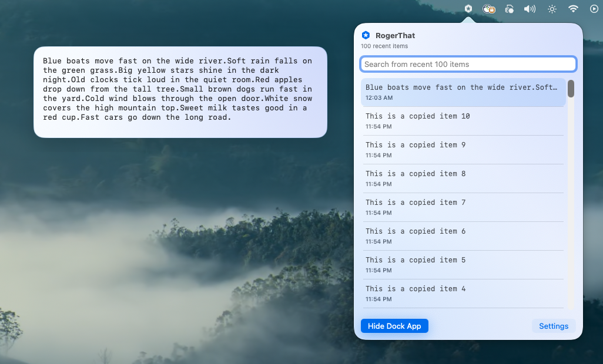Select the 'Blue boats move fast' clipboard item
This screenshot has width=603, height=364.
(x=463, y=92)
